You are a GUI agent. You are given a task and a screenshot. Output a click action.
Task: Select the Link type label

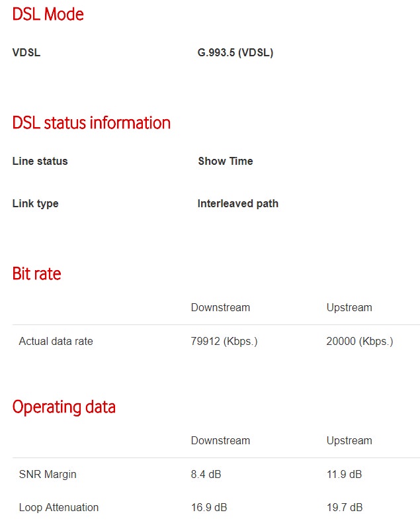tap(35, 204)
